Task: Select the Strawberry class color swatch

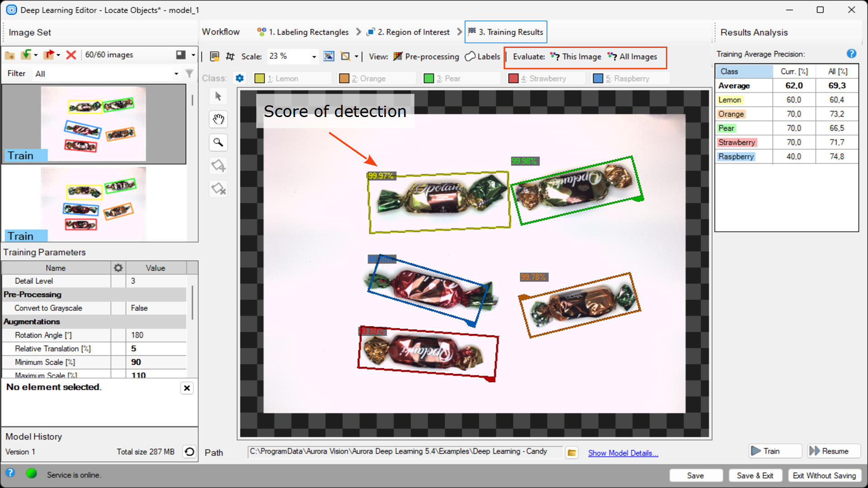Action: click(x=513, y=78)
